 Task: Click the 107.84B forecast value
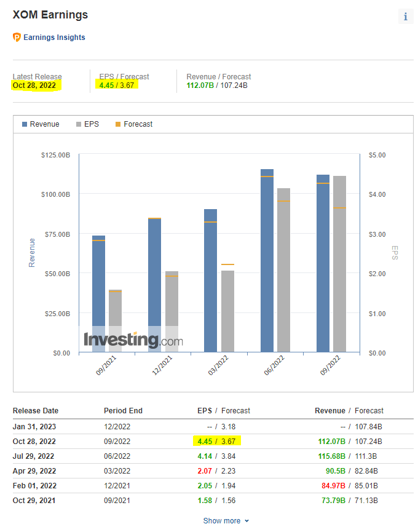[x=368, y=426]
